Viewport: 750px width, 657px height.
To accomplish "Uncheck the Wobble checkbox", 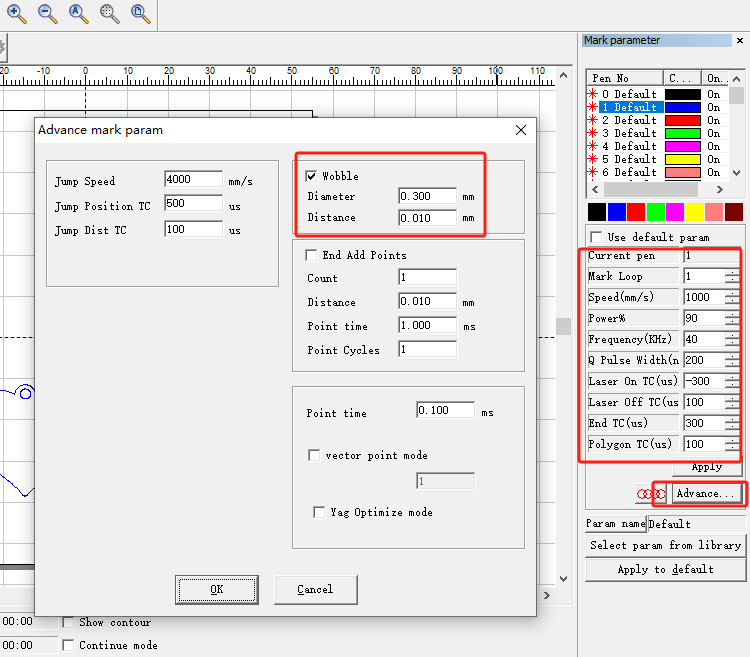I will pos(311,176).
